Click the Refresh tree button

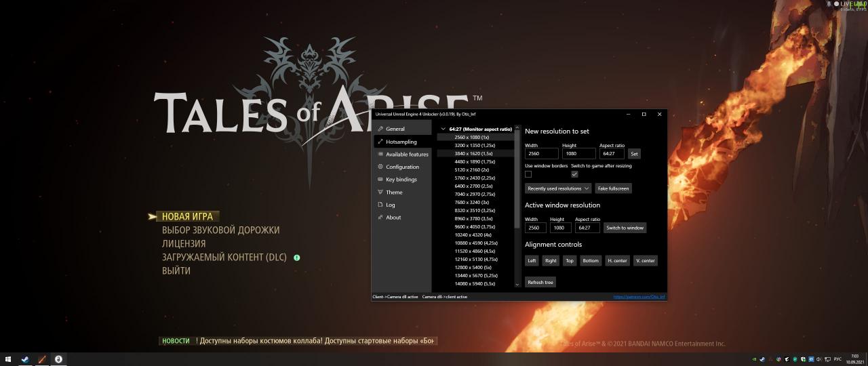(x=540, y=282)
